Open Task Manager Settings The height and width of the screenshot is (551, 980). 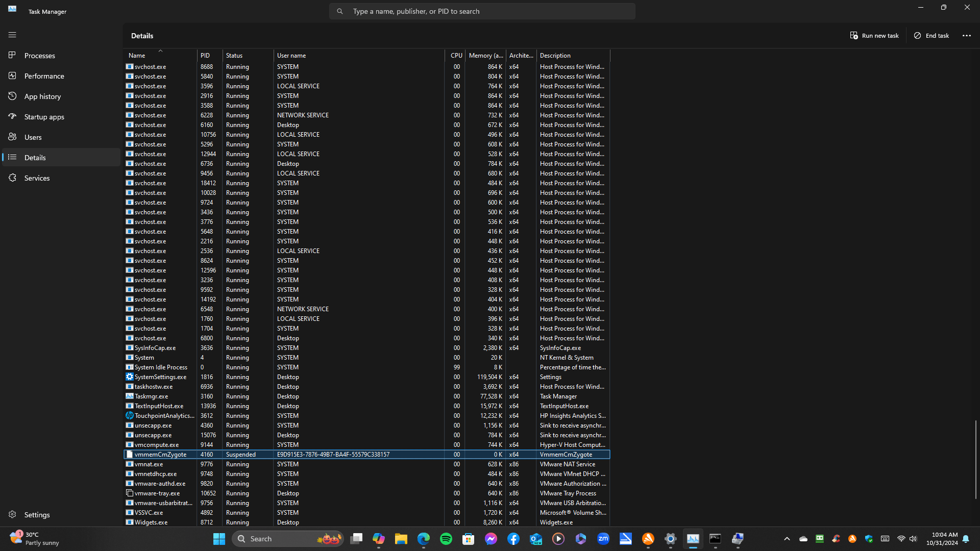(61, 515)
